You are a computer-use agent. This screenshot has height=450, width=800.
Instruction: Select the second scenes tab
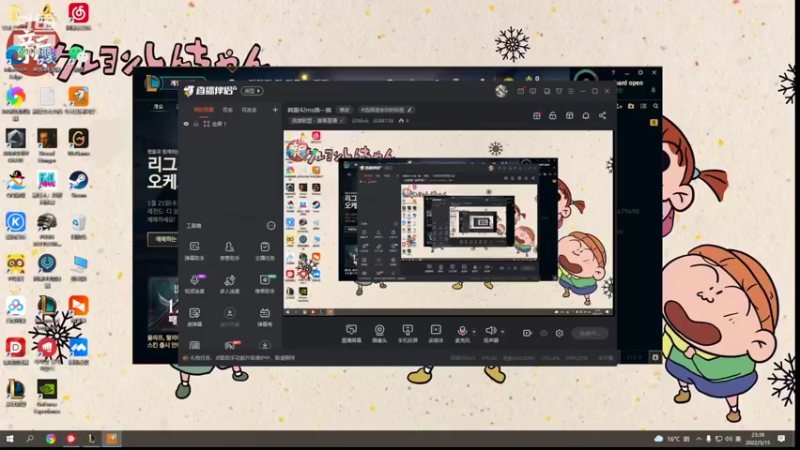tap(228, 110)
